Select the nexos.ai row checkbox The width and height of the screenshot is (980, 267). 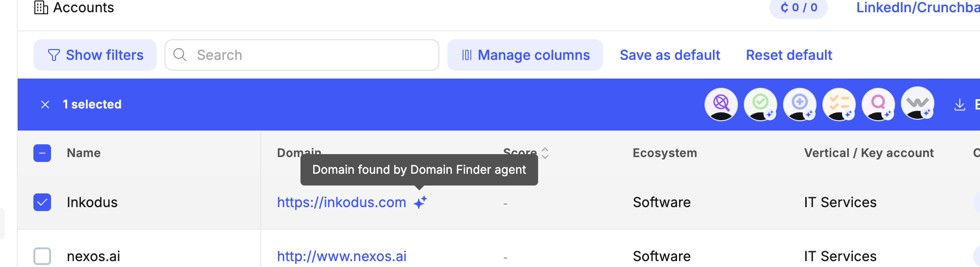coord(42,256)
